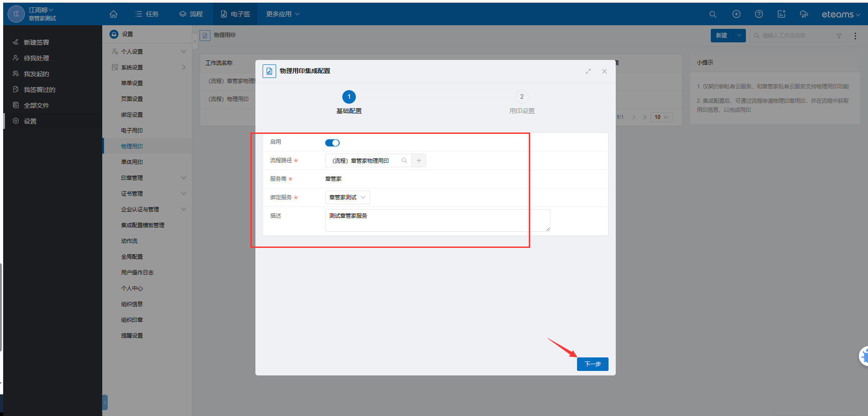The width and height of the screenshot is (868, 416).
Task: Select 菜单设置 in settings tree
Action: pyautogui.click(x=132, y=83)
